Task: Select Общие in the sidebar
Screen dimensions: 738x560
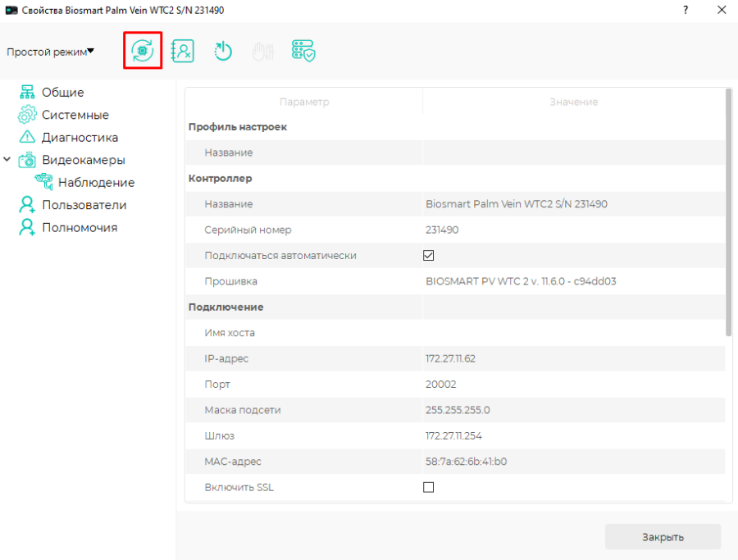Action: [x=62, y=92]
